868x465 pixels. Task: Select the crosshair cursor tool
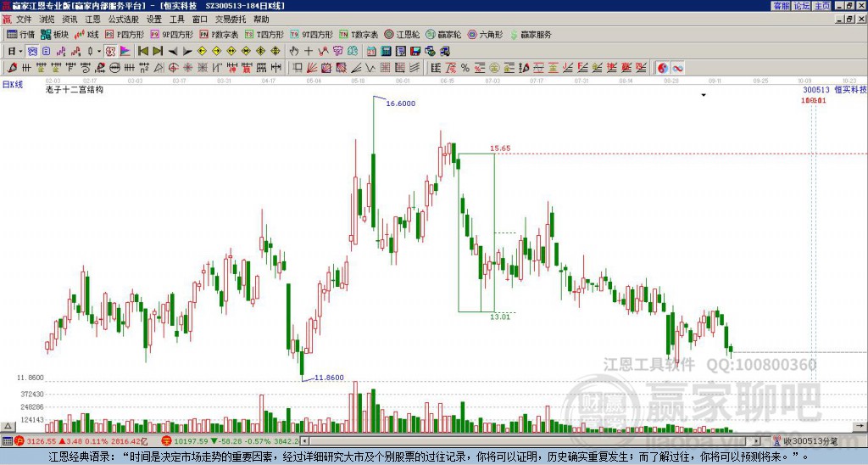click(309, 51)
